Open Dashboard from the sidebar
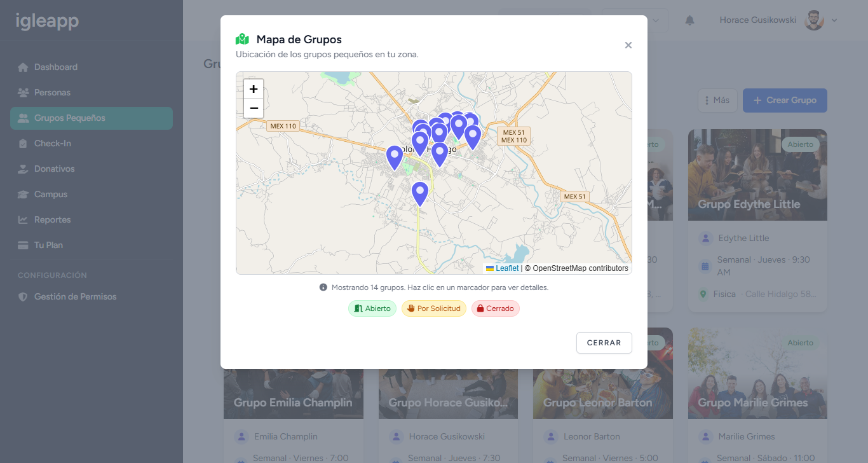This screenshot has width=868, height=463. [92, 67]
